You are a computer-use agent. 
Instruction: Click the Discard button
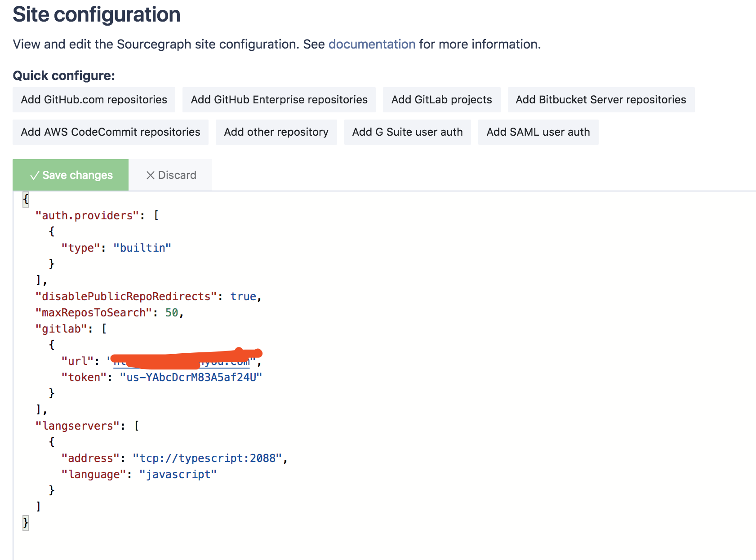[x=171, y=175]
